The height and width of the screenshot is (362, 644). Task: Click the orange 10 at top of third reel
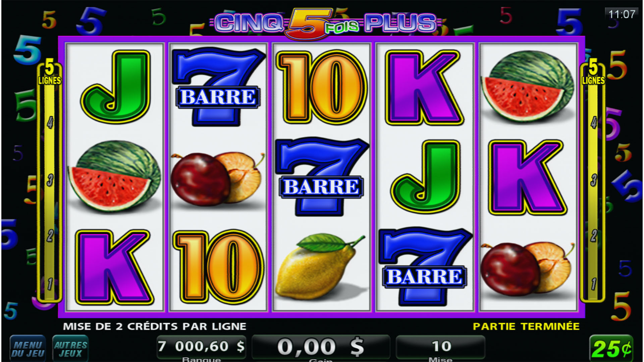point(321,87)
